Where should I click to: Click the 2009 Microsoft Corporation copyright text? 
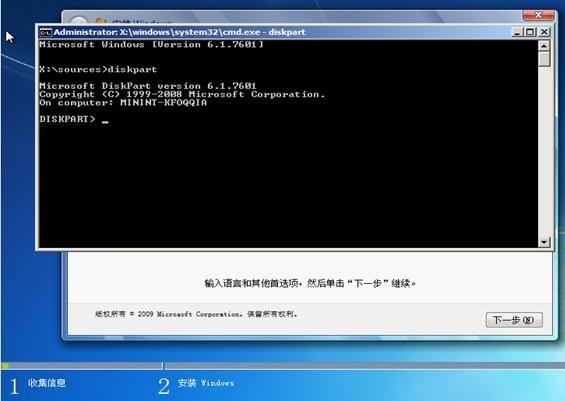(x=196, y=314)
